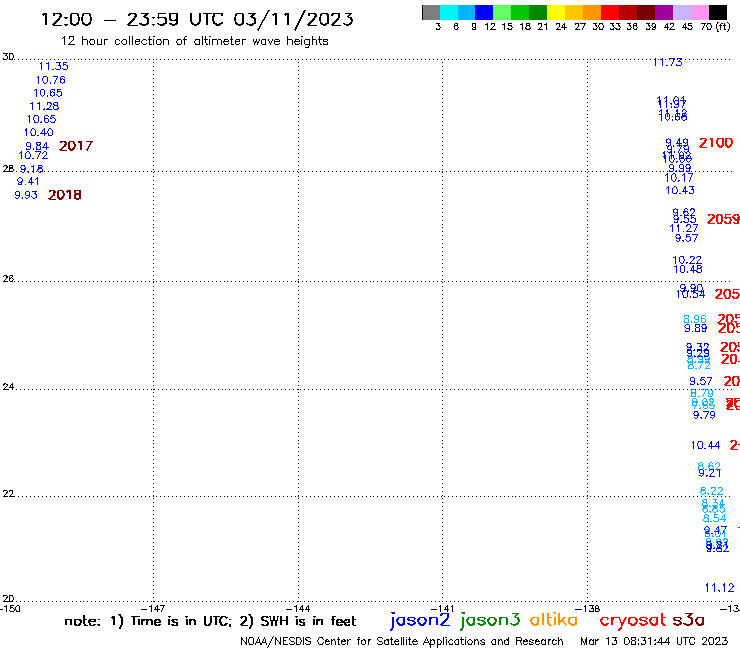
Task: Click the 10.43 wave height value
Action: (680, 190)
